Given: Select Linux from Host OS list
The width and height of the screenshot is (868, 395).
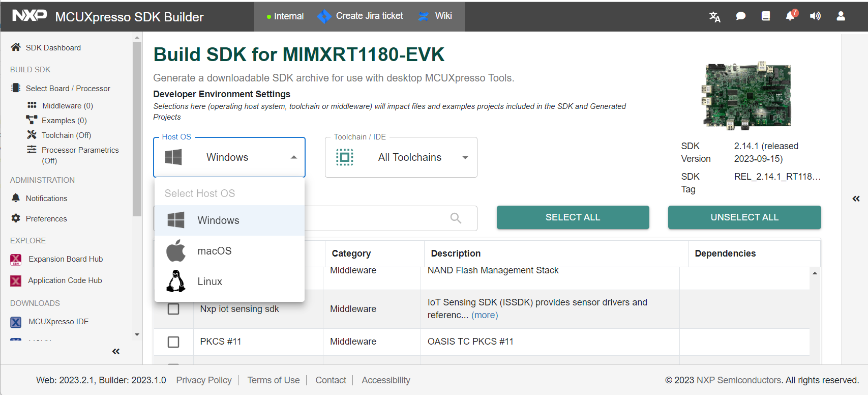Looking at the screenshot, I should pyautogui.click(x=229, y=281).
